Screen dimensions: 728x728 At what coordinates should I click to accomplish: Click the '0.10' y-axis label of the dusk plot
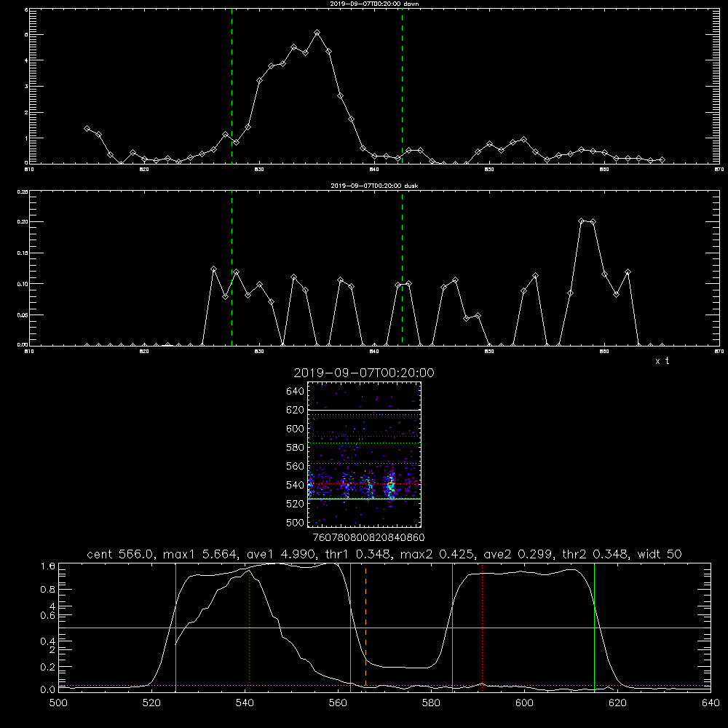23,284
